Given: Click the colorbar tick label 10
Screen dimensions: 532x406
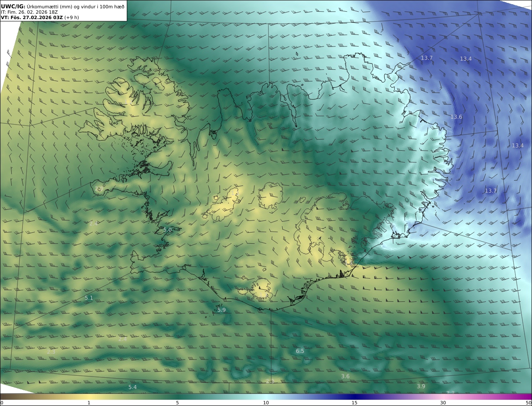Looking at the screenshot, I should [x=266, y=403].
